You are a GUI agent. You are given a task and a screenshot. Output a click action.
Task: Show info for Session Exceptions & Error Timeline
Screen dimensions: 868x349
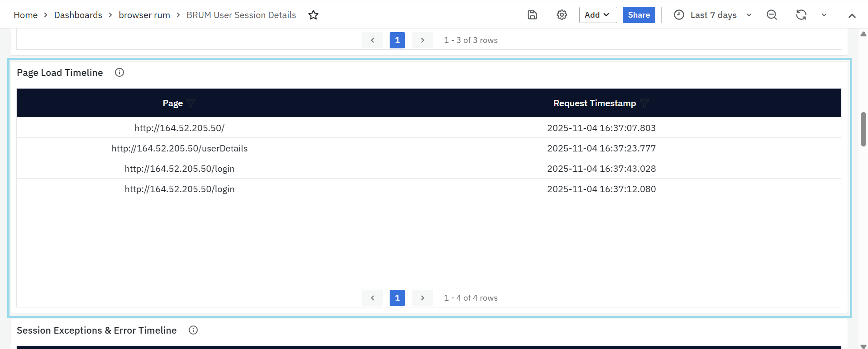click(x=193, y=330)
